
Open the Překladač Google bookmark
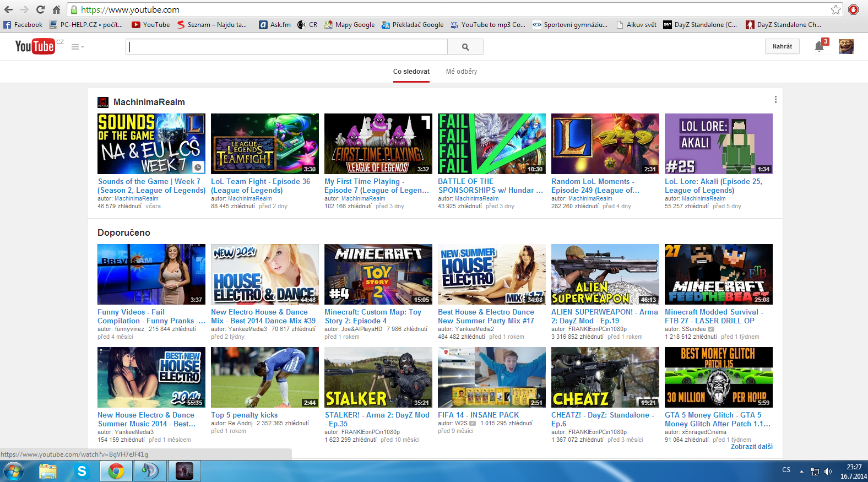(x=413, y=25)
